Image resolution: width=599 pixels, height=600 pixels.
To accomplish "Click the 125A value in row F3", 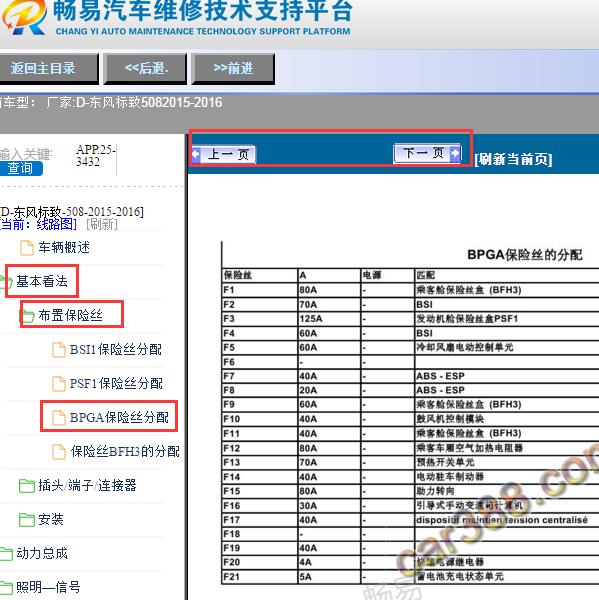I will click(311, 319).
